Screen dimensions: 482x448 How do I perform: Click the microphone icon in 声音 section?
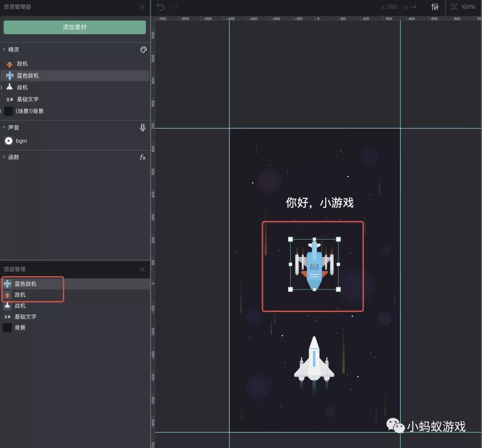[x=142, y=127]
